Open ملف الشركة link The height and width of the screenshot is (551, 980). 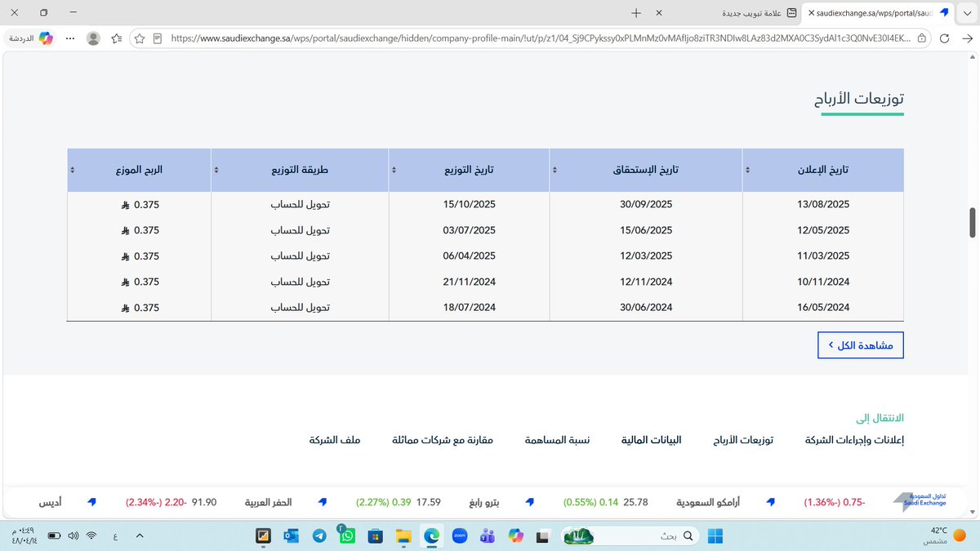(335, 440)
